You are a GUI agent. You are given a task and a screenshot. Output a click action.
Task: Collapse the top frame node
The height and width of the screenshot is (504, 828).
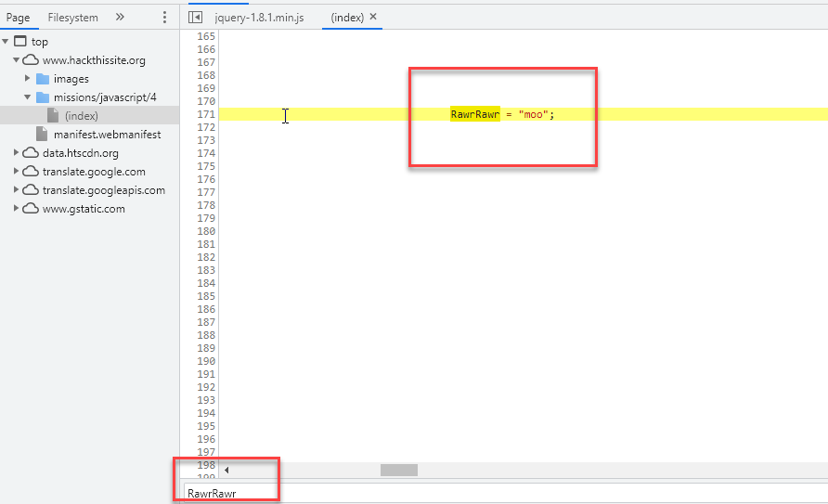(6, 41)
